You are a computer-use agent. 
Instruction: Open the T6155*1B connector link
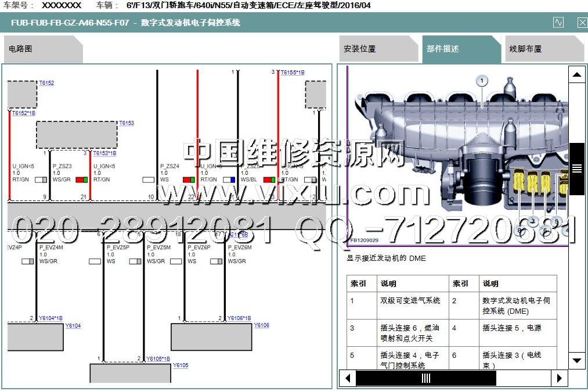[292, 73]
